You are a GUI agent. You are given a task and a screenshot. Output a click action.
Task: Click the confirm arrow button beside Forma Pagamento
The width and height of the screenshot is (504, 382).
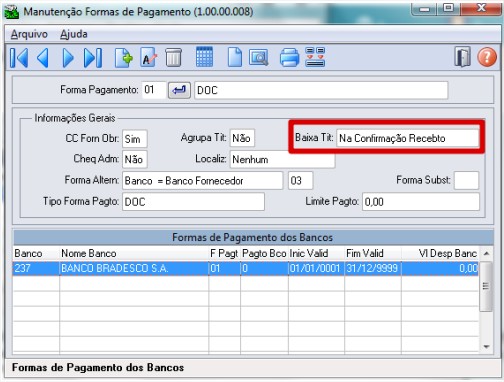coord(179,90)
